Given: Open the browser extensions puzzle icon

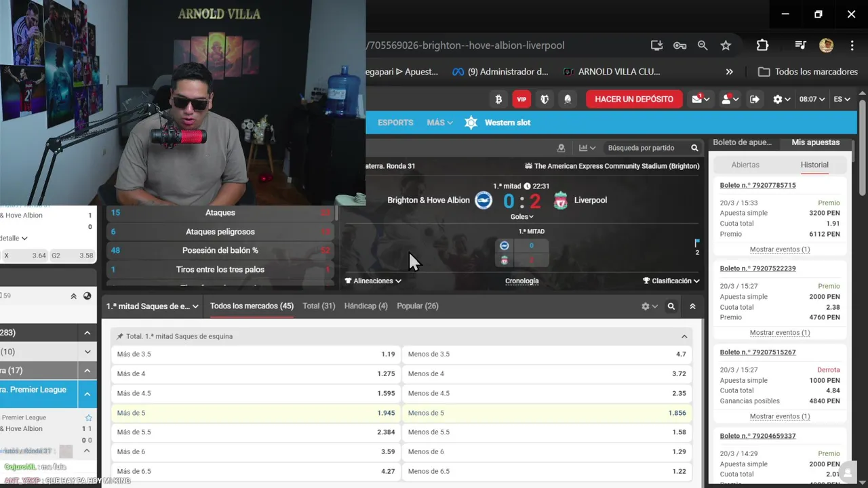Looking at the screenshot, I should (x=762, y=45).
